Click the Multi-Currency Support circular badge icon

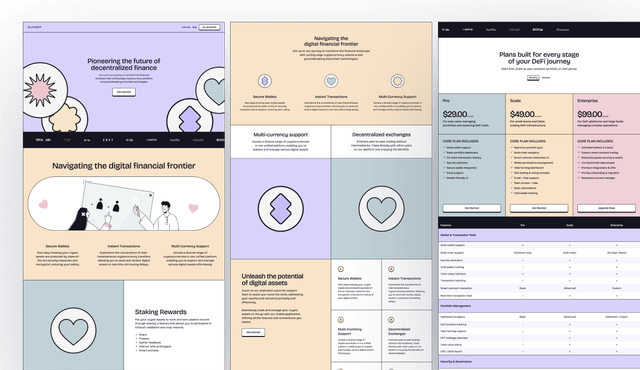point(397,81)
